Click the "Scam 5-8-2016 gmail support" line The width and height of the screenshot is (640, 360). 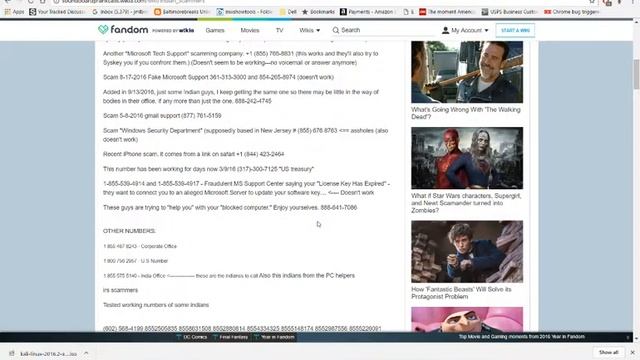pyautogui.click(x=162, y=116)
